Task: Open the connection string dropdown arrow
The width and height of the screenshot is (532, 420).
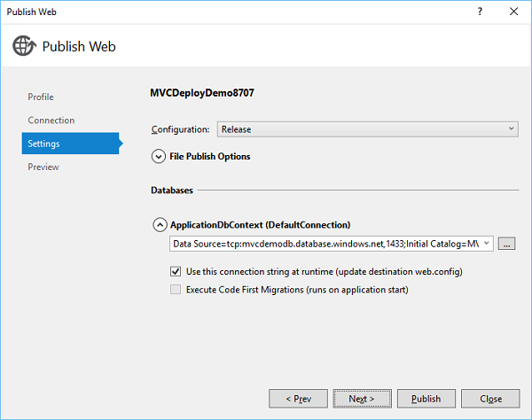Action: [x=488, y=244]
